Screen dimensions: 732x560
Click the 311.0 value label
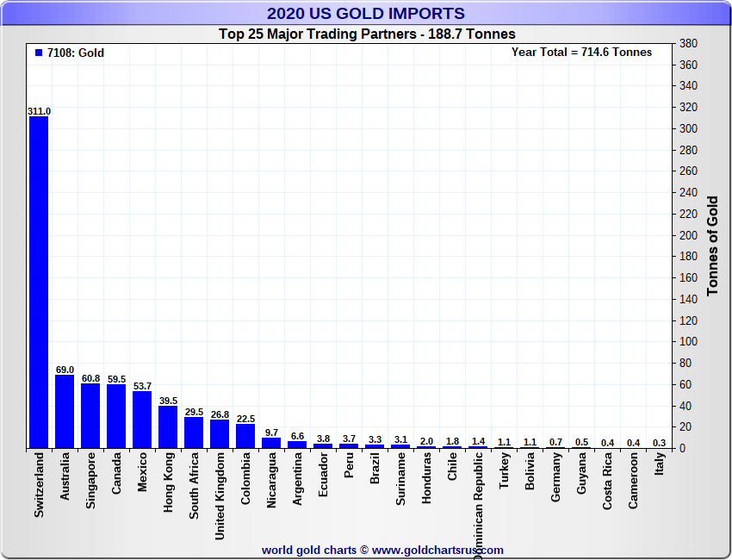point(39,111)
